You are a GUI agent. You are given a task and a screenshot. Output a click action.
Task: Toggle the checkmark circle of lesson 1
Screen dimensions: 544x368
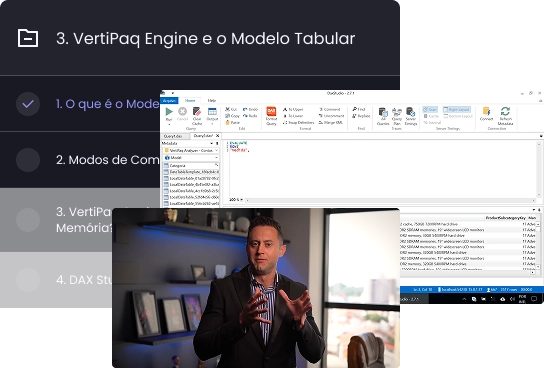(x=28, y=104)
